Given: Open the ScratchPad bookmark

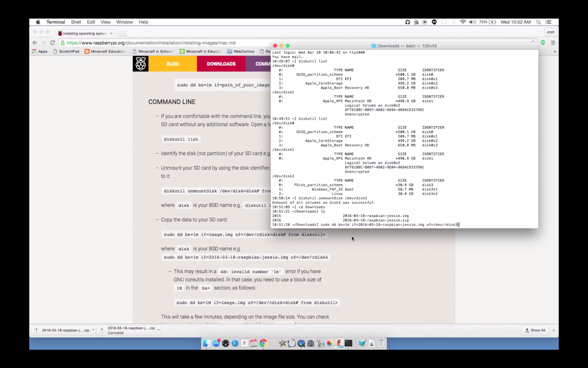Looking at the screenshot, I should coord(66,52).
